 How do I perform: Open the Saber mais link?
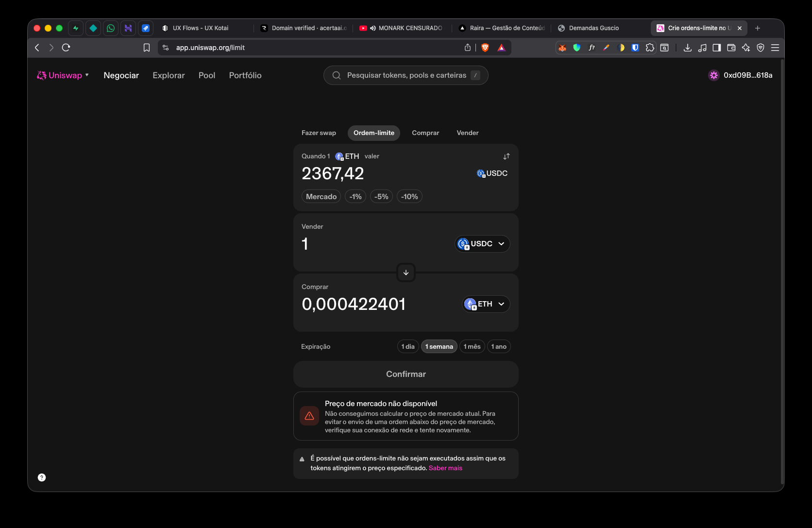point(445,468)
